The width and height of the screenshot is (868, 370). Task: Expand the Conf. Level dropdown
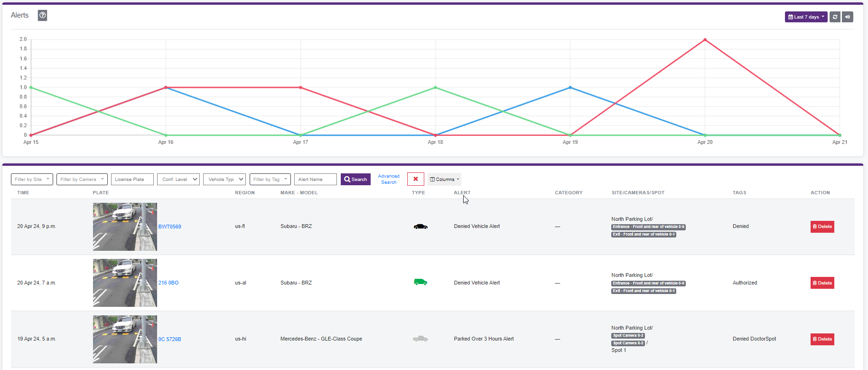[178, 180]
